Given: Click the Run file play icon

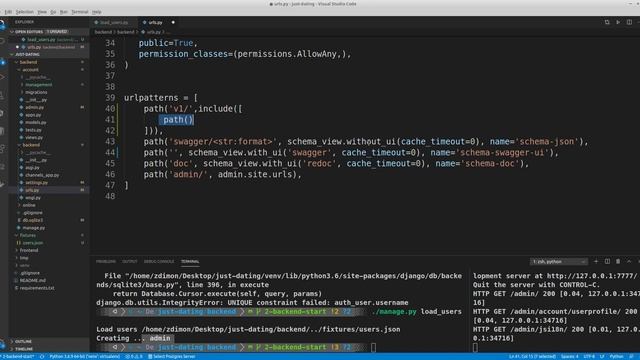Looking at the screenshot, I should click(x=618, y=22).
